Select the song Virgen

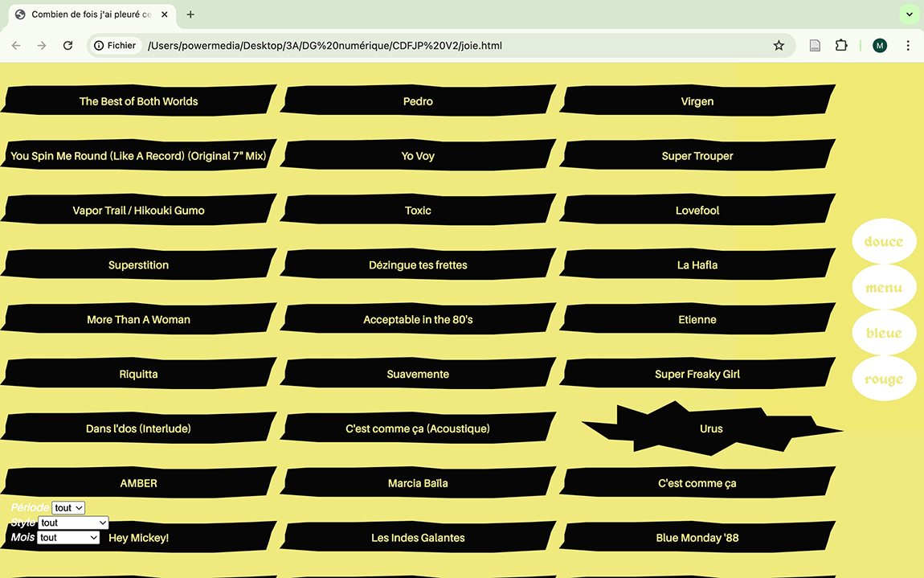coord(697,100)
